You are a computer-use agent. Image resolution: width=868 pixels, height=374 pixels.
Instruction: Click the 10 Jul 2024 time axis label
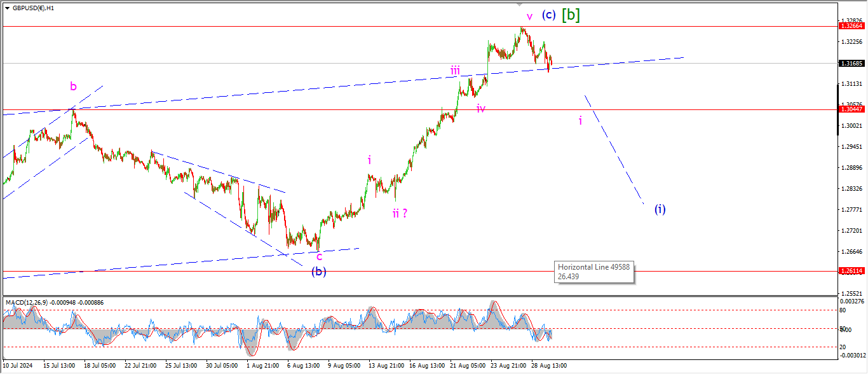pyautogui.click(x=17, y=366)
